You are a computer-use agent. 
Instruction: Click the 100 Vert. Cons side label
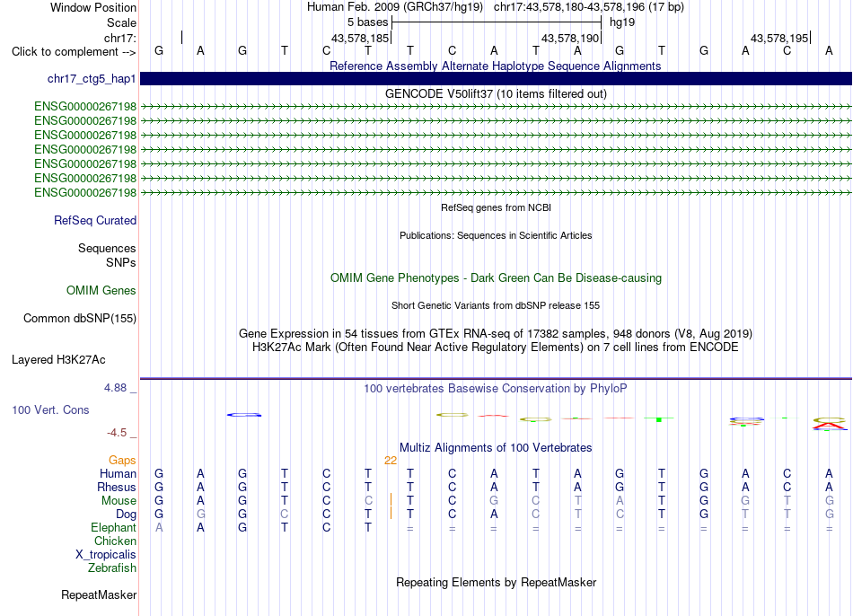(50, 409)
